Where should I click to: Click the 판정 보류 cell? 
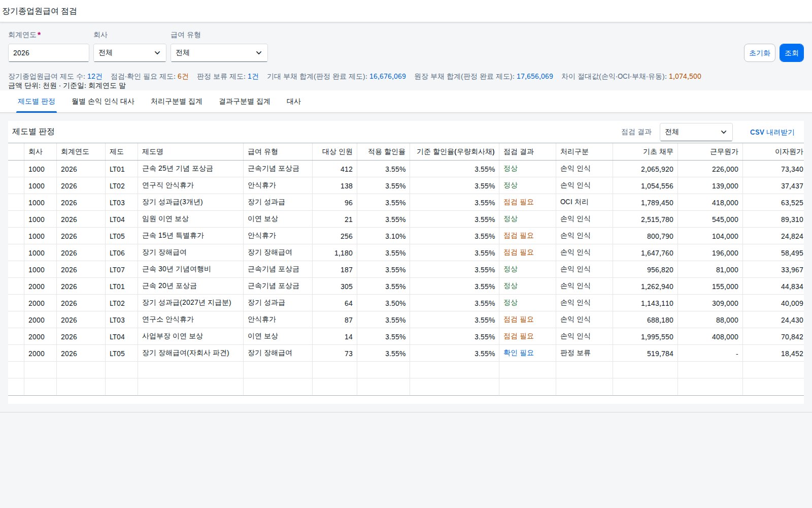(x=584, y=353)
